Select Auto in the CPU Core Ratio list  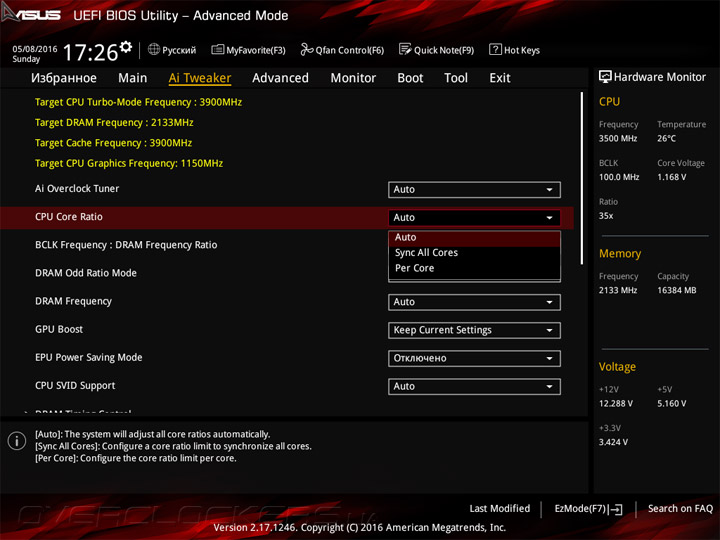474,237
